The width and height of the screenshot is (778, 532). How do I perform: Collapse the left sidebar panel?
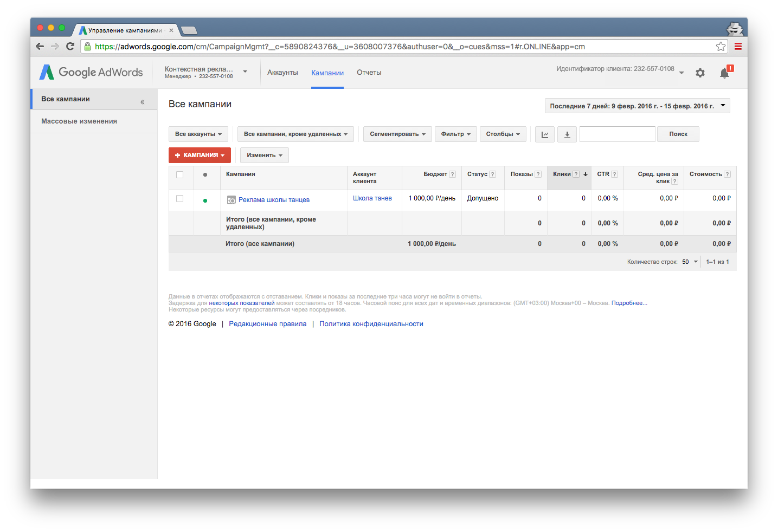tap(143, 102)
